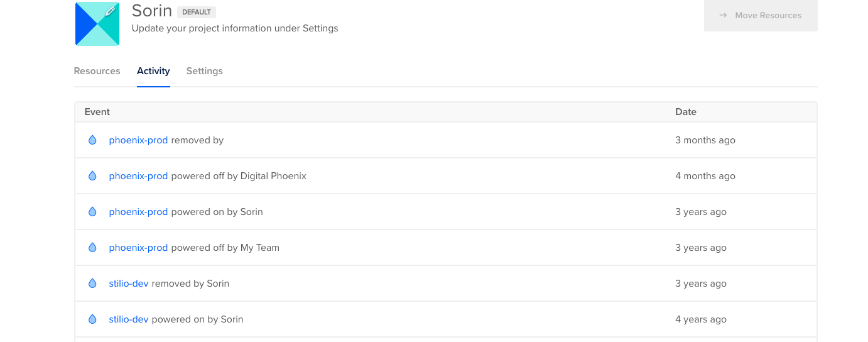
Task: Click the DEFAULT badge next to Sorin
Action: pos(197,12)
